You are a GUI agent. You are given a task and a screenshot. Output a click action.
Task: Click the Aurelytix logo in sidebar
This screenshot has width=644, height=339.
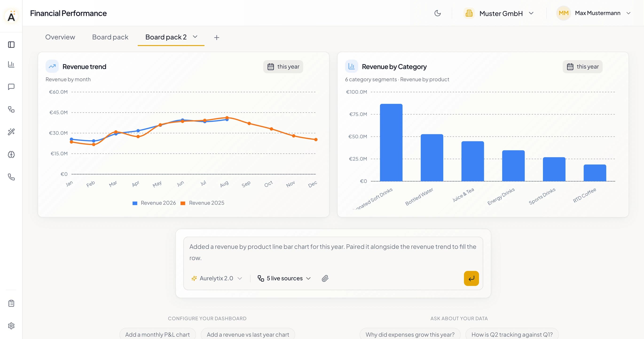click(11, 16)
